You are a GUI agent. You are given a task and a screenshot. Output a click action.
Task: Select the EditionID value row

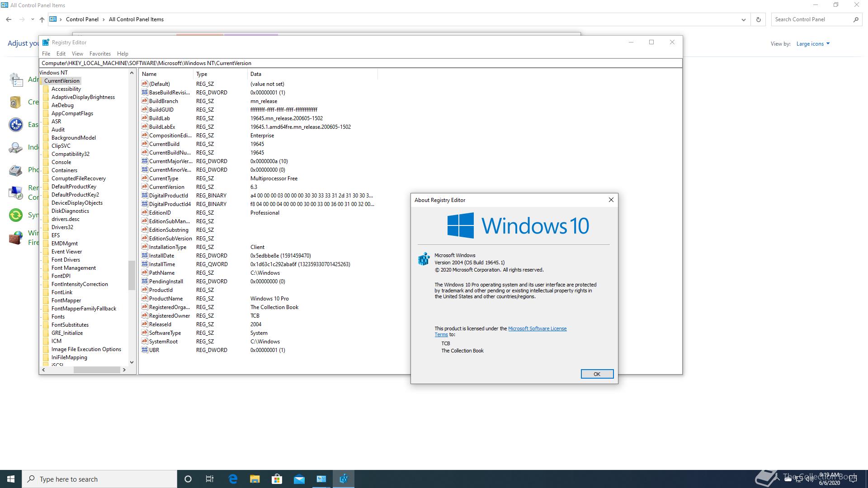click(258, 212)
